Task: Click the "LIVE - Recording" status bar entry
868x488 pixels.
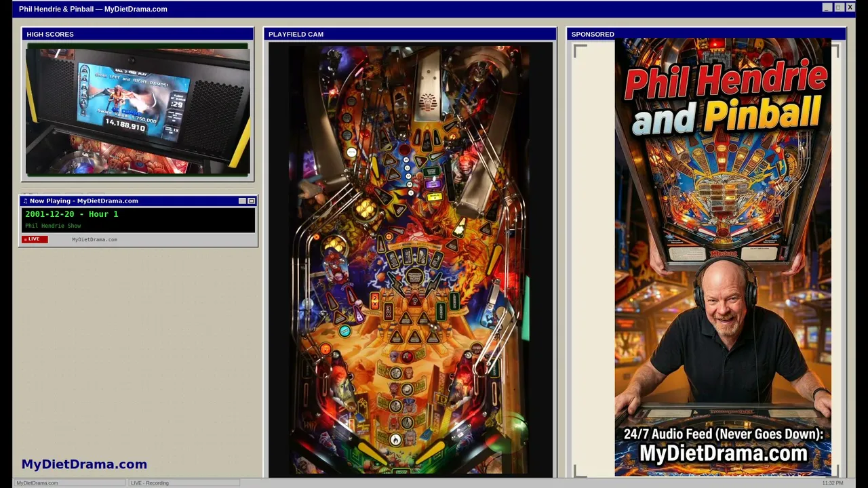Action: (150, 483)
